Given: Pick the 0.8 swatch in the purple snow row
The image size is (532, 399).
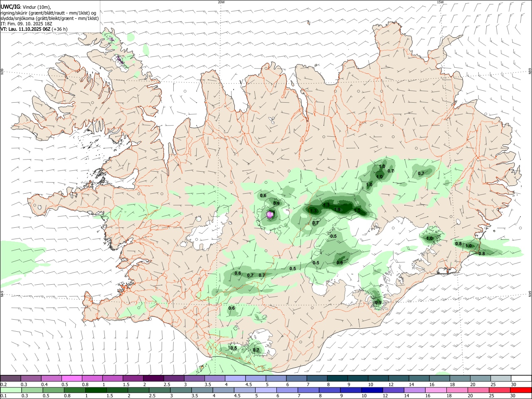Looking at the screenshot, I should [x=92, y=378].
